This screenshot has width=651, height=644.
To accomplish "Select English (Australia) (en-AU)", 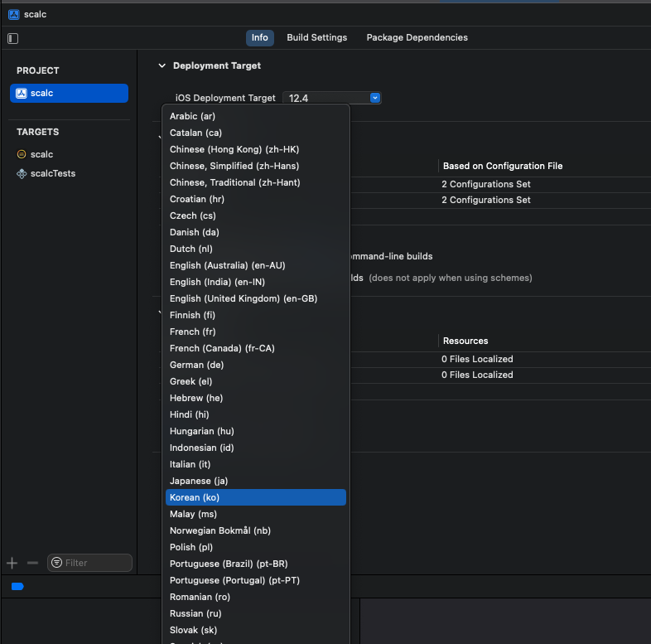I will tap(256, 265).
